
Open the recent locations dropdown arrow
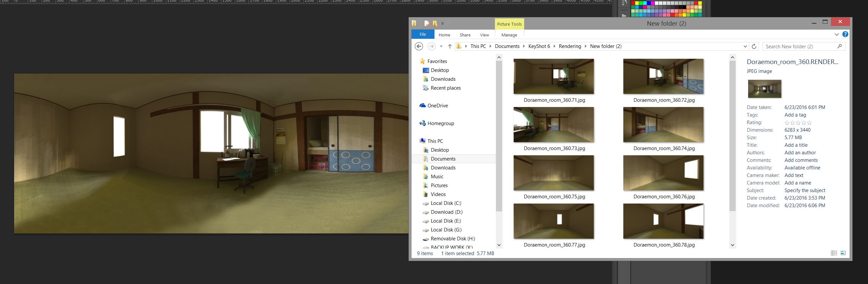(x=441, y=46)
